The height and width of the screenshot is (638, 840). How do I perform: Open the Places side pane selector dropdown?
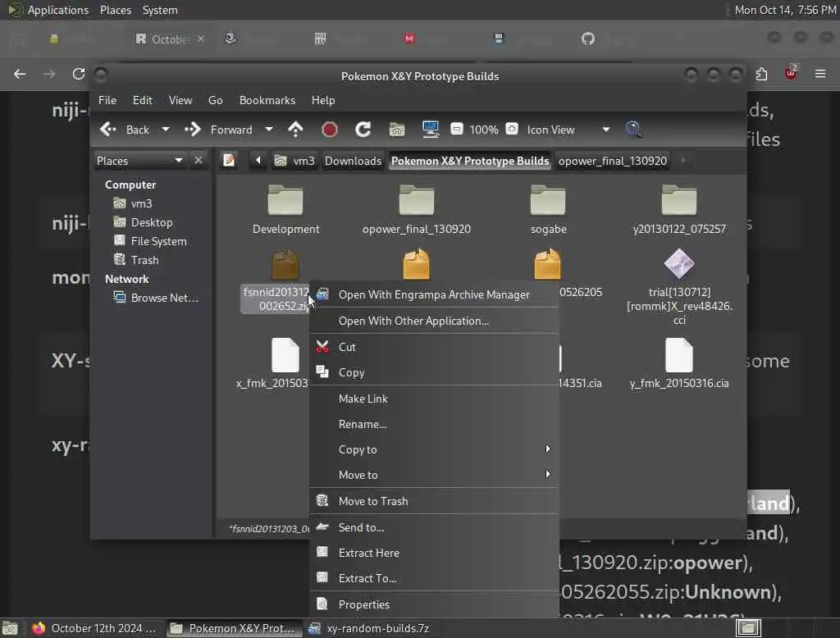tap(139, 161)
